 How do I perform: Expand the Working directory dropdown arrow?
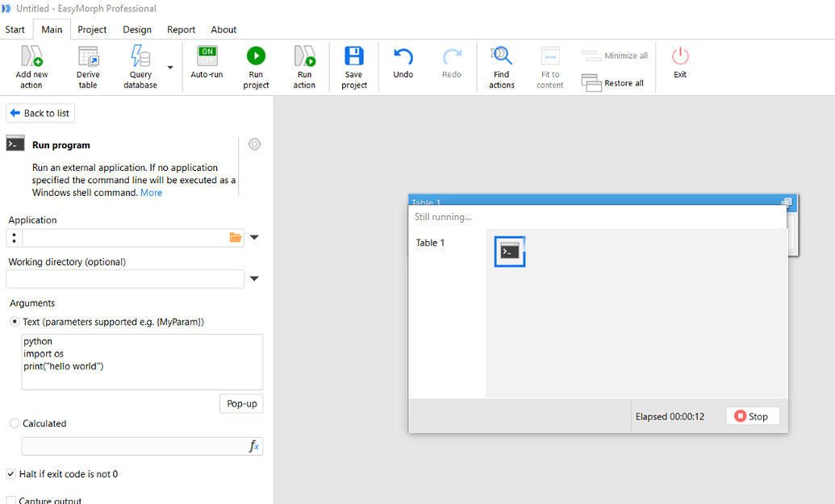tap(255, 278)
